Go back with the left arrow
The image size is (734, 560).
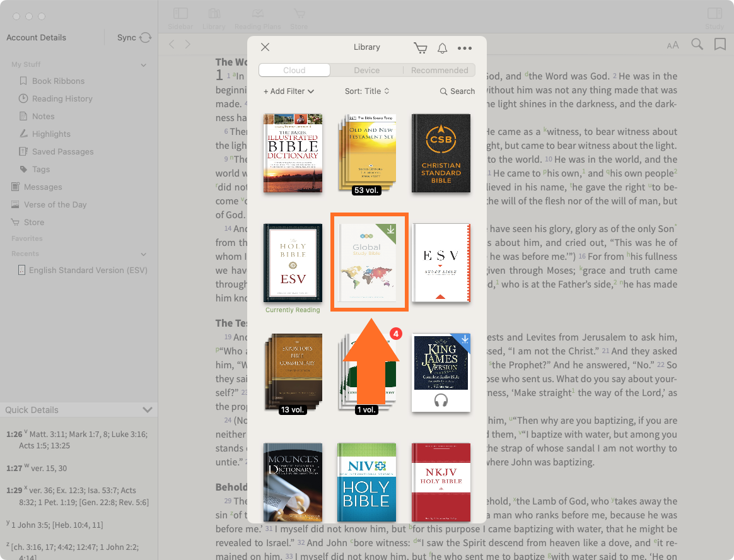pos(172,45)
